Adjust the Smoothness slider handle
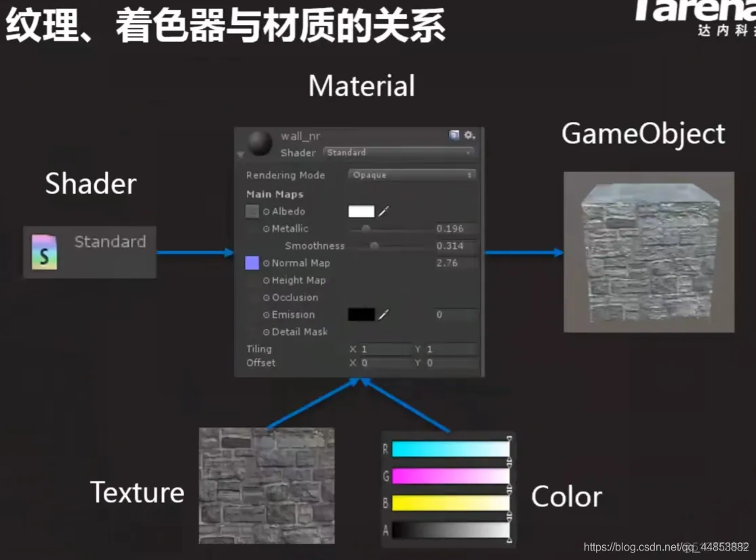 coord(374,246)
